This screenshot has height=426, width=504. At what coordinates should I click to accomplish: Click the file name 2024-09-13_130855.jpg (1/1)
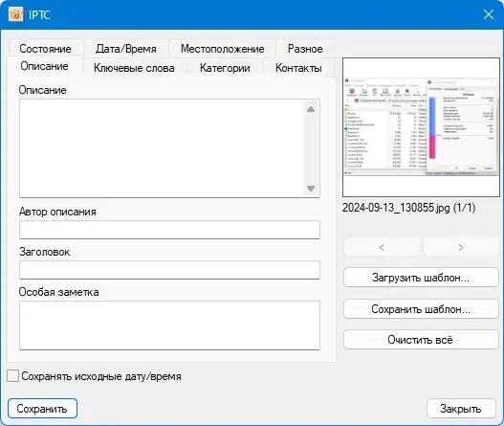click(408, 208)
